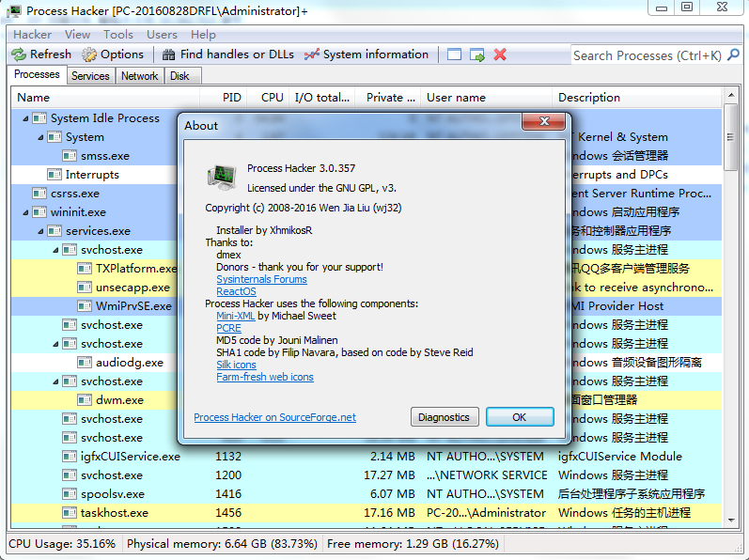Close the About dialog with red X
749x560 pixels.
pyautogui.click(x=544, y=121)
